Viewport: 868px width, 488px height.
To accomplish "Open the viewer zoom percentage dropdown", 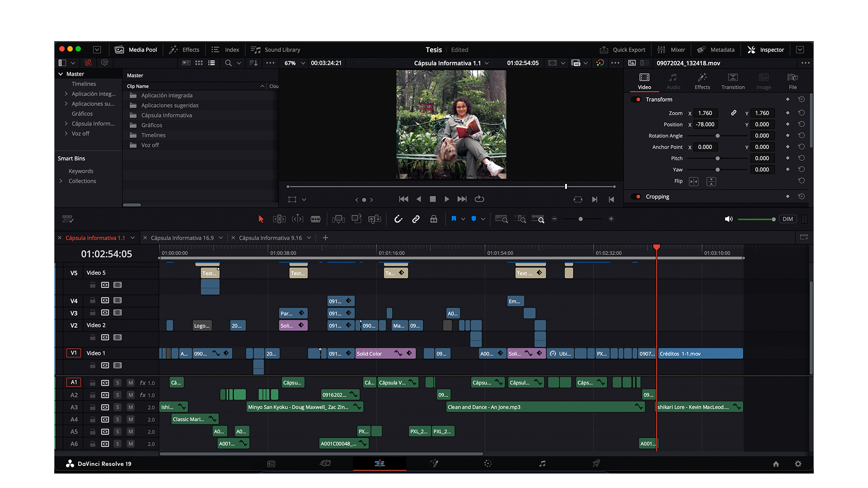I will 294,63.
